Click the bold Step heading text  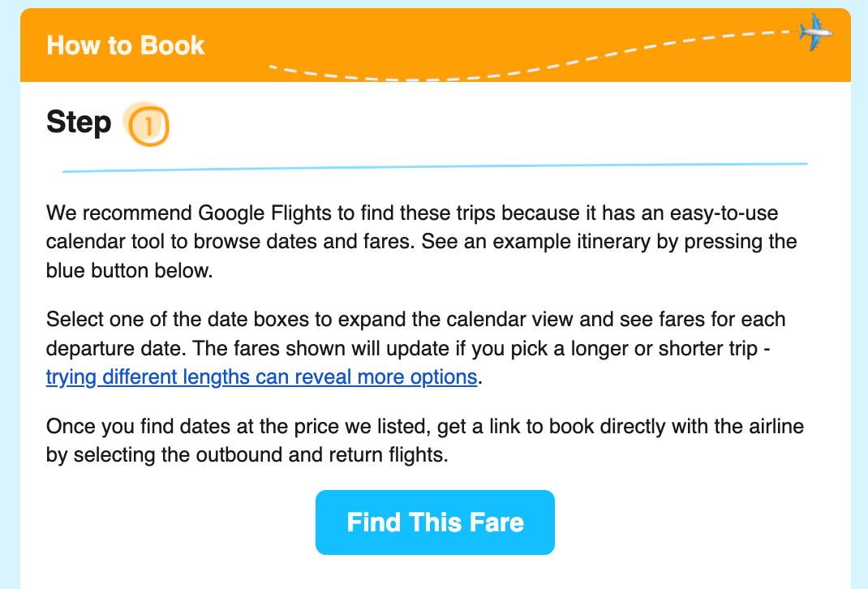(79, 123)
